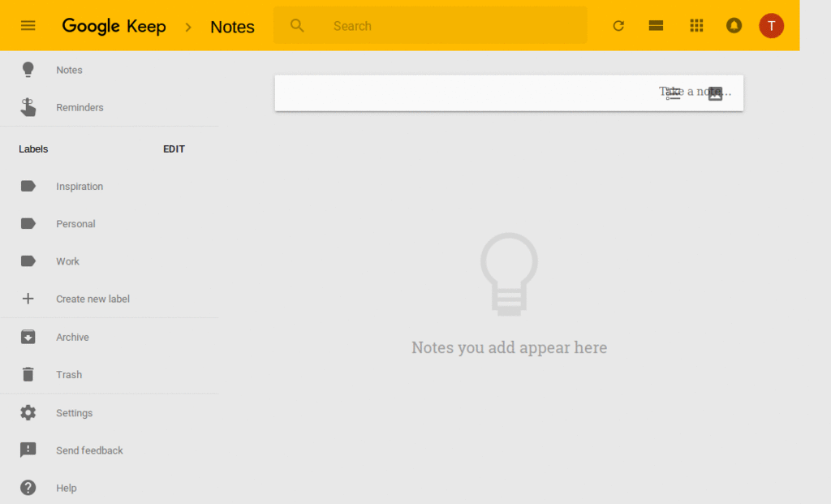
Task: Click the Reminders hand icon
Action: [28, 107]
